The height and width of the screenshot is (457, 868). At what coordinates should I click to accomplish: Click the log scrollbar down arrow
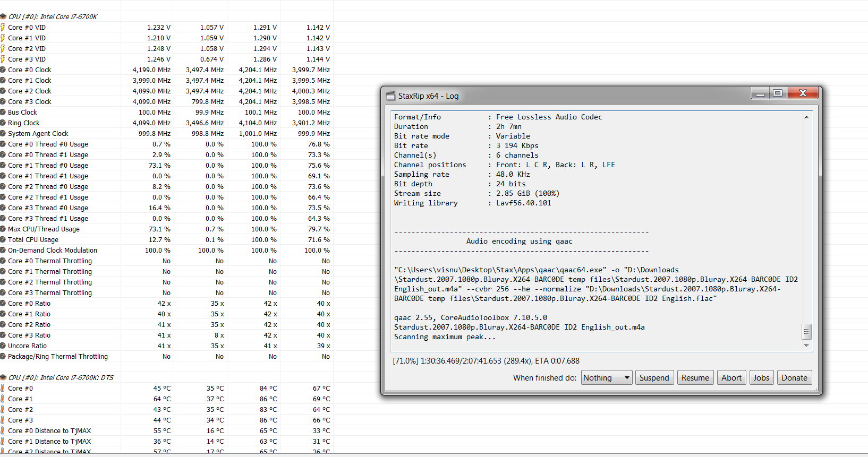click(x=806, y=346)
